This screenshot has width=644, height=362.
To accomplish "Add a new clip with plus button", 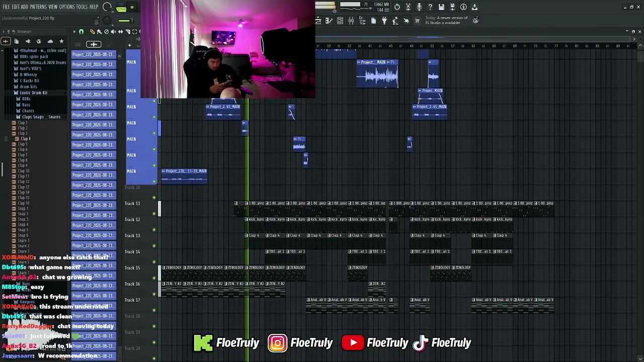I will coord(129,45).
